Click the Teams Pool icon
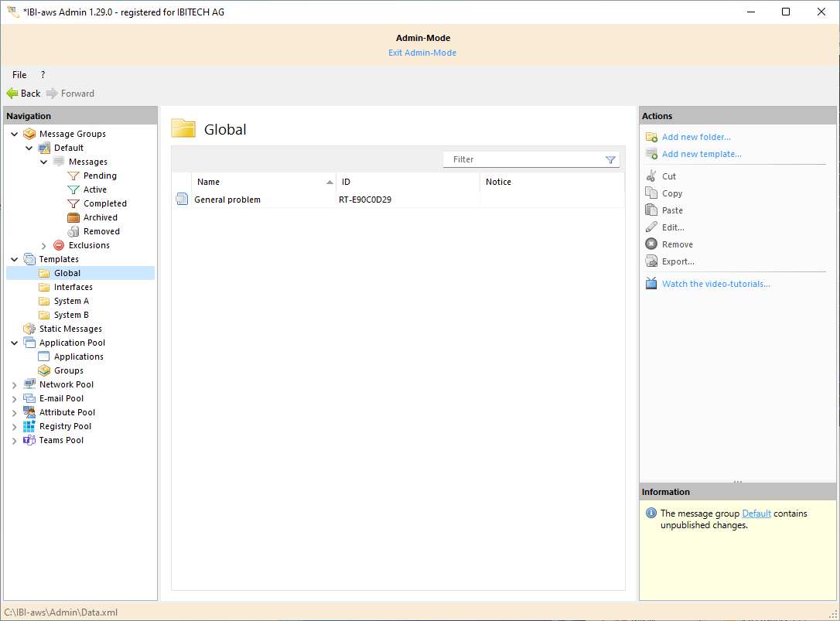Screen dimensions: 840x621 click(29, 440)
